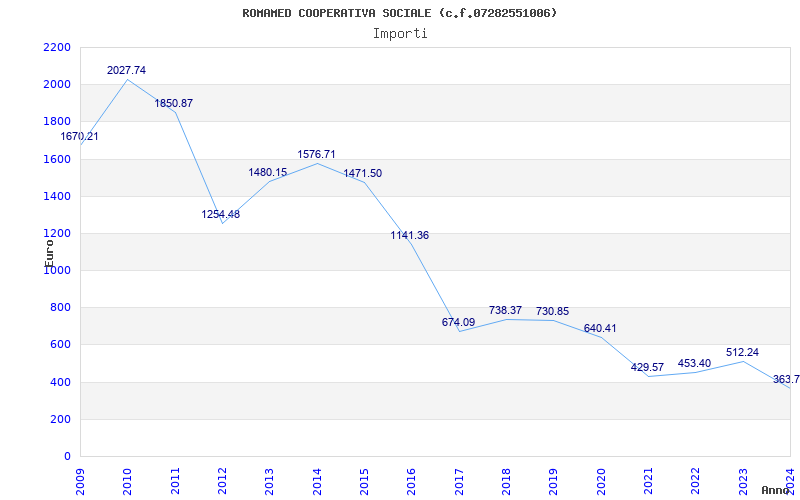Select the 1471.50 data label
This screenshot has width=800, height=500.
tap(362, 173)
